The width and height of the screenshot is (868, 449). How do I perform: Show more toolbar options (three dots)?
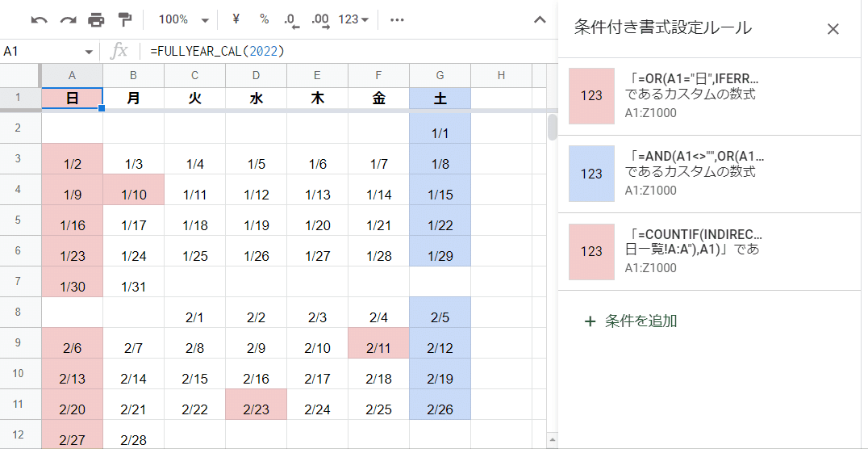pyautogui.click(x=397, y=19)
